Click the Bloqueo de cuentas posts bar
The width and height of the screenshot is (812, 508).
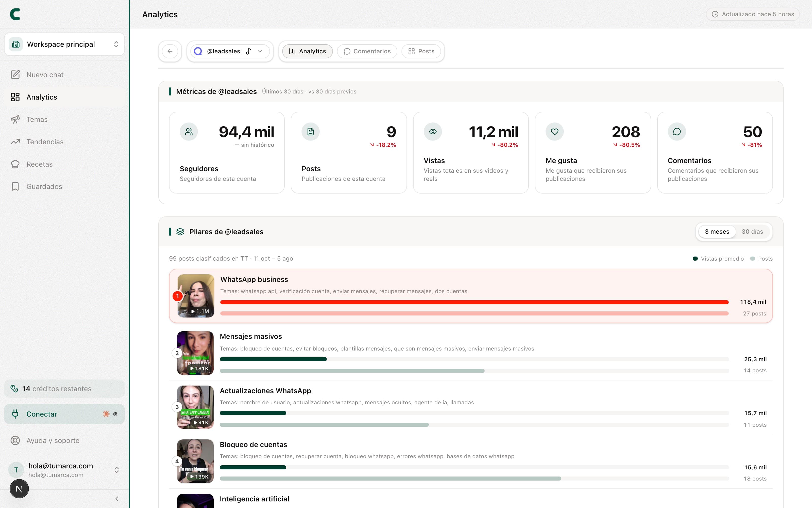pyautogui.click(x=390, y=479)
